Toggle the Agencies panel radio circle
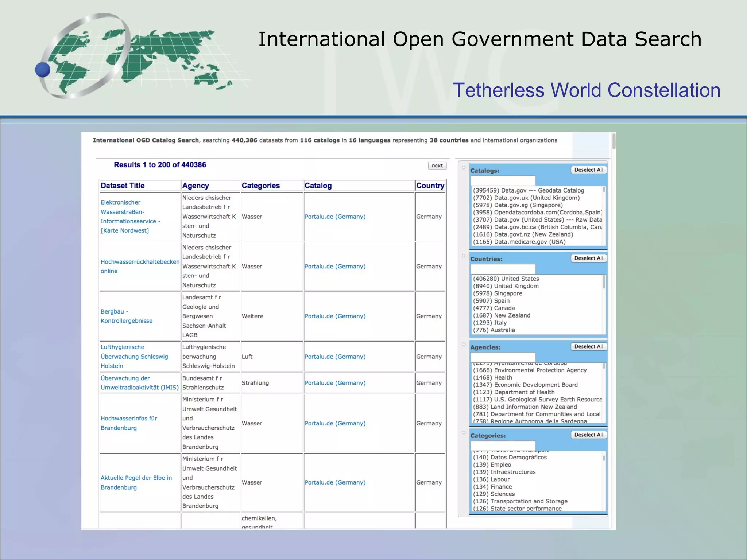The height and width of the screenshot is (560, 747). coord(464,344)
